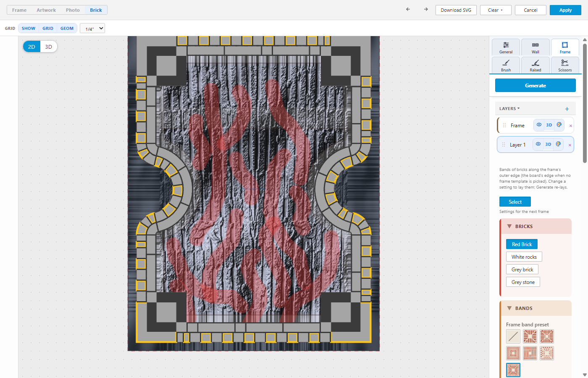This screenshot has height=378, width=588.
Task: Switch the canvas view to 2D
Action: click(x=31, y=47)
